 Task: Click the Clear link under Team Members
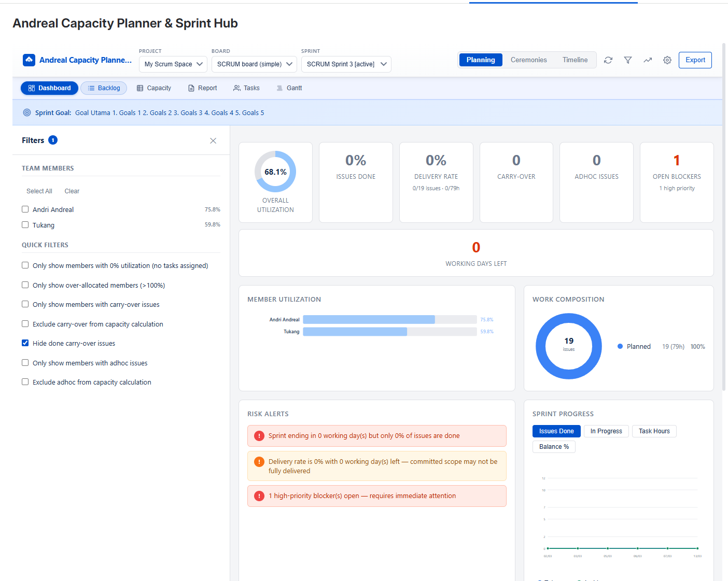point(72,191)
